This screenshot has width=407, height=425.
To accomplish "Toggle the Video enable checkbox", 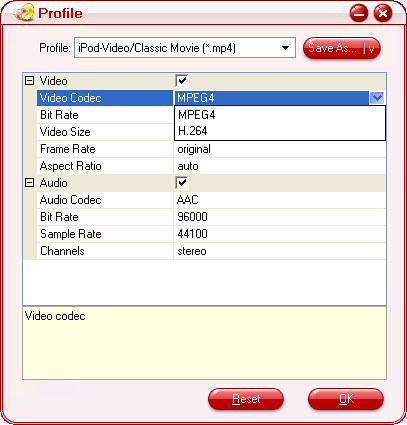I will point(182,81).
